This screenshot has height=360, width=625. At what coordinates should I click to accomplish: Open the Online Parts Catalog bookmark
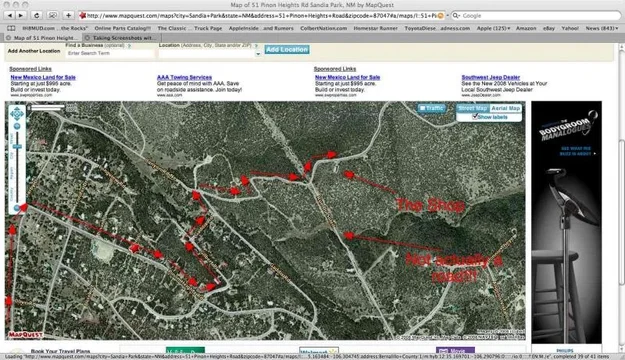tap(122, 28)
